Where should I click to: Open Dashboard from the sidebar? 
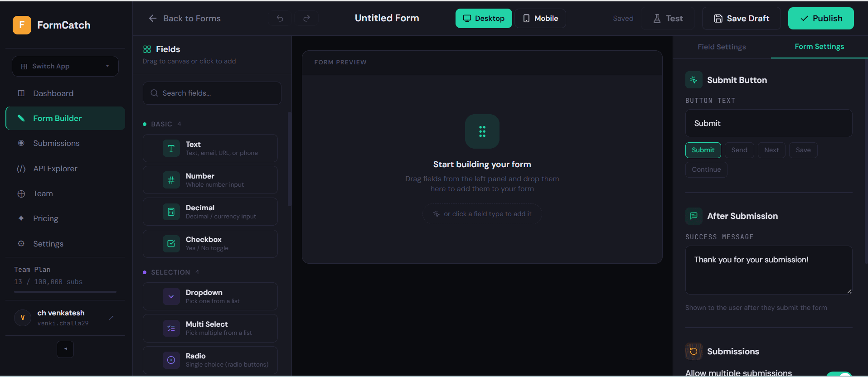click(x=65, y=93)
